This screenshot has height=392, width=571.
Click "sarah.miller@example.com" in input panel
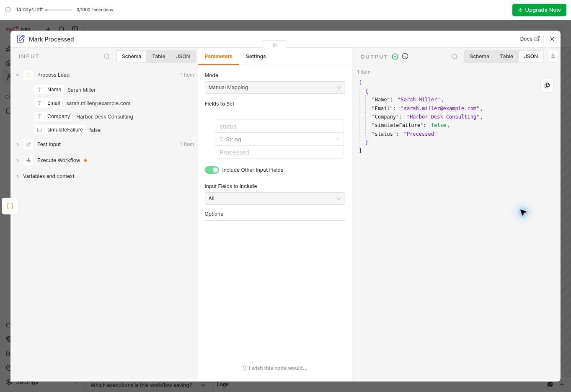click(x=98, y=103)
